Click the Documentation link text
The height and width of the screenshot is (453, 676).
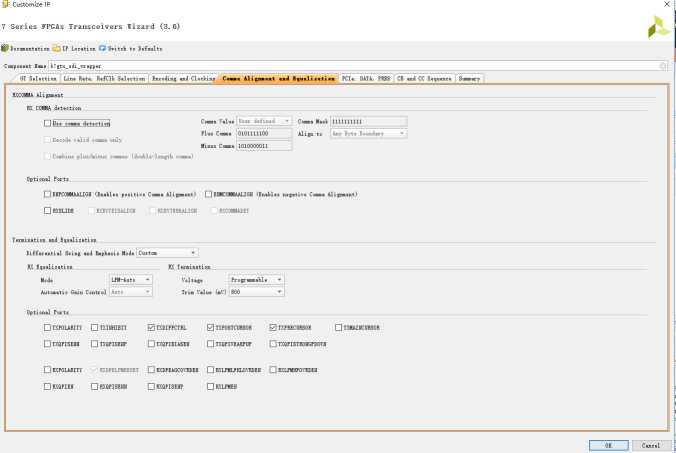30,49
